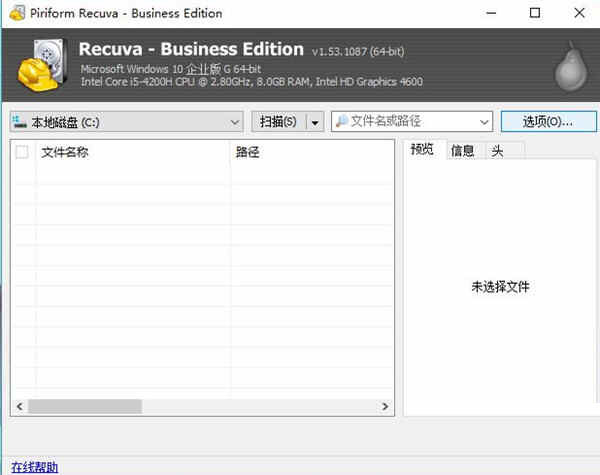Maximize the Recuva window

point(534,13)
